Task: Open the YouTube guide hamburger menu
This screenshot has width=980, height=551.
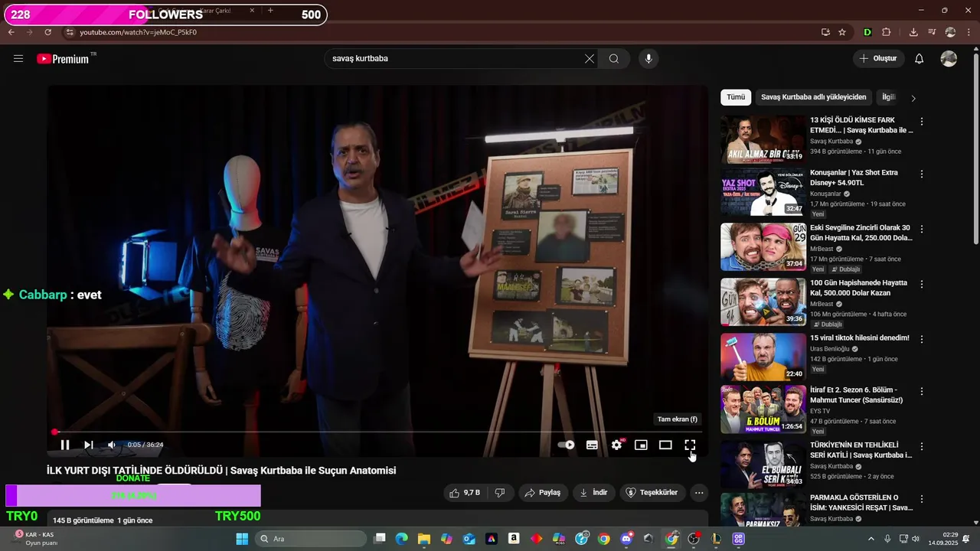Action: point(18,59)
